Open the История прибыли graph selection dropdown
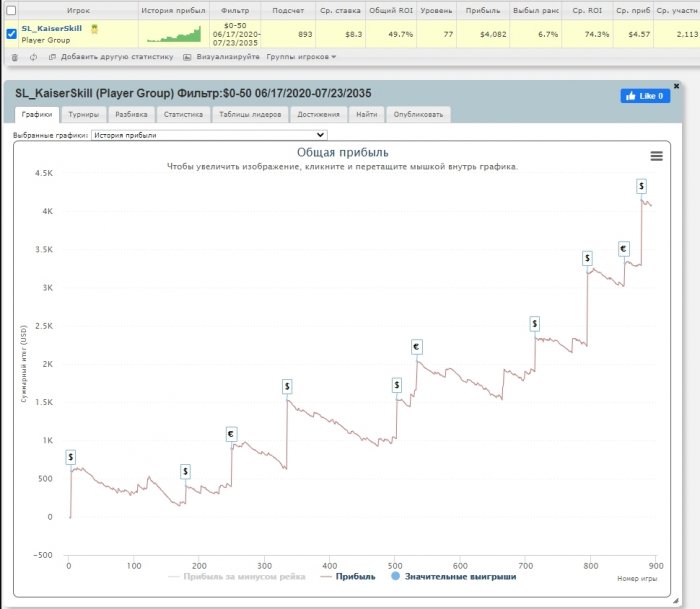Viewport: 700px width, 609px height. (x=209, y=135)
